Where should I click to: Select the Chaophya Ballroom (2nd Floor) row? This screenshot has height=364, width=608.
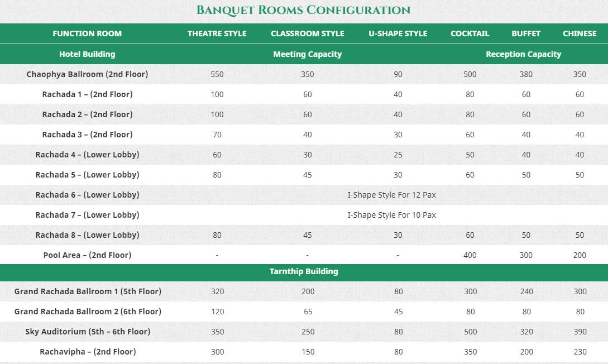pyautogui.click(x=87, y=74)
